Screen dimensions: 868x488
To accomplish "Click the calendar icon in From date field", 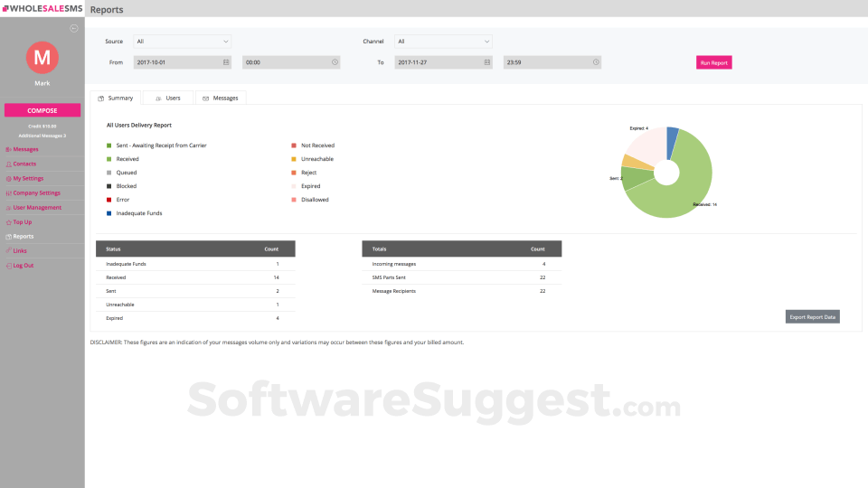I will (226, 62).
